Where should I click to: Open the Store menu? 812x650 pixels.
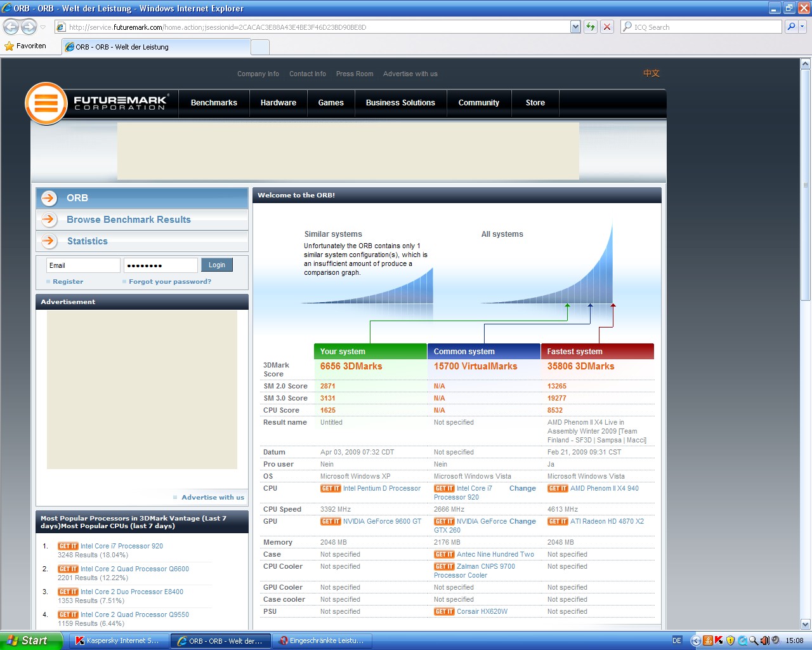tap(535, 103)
